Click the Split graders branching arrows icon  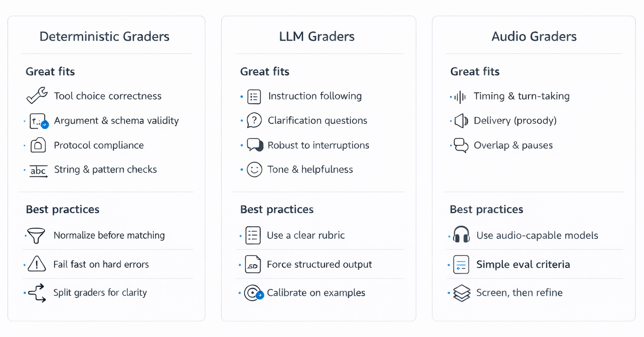click(x=37, y=293)
